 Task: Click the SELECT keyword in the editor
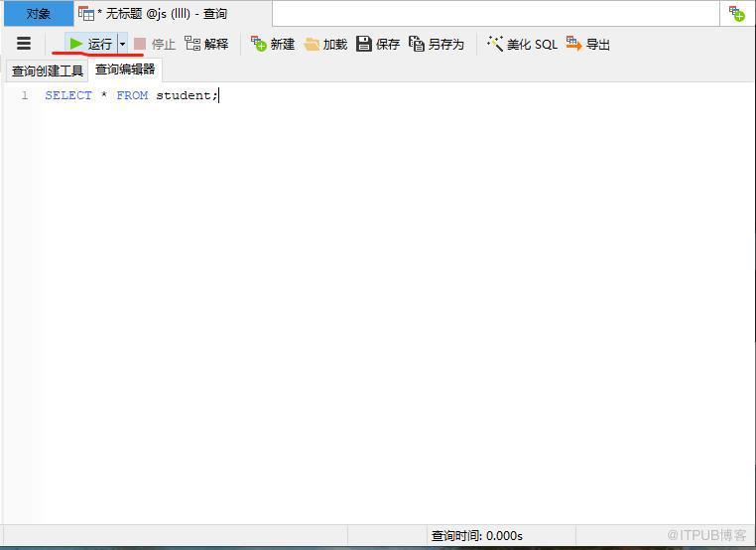tap(68, 95)
